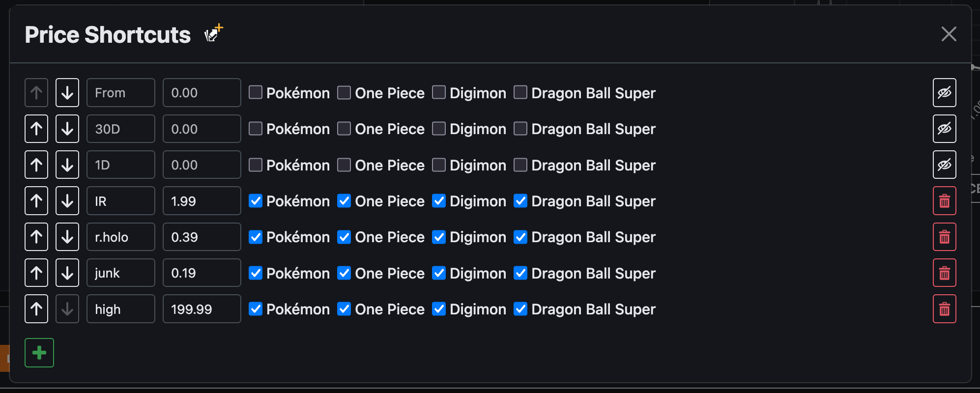Uncheck Dragon Ball Super on high row

(520, 309)
